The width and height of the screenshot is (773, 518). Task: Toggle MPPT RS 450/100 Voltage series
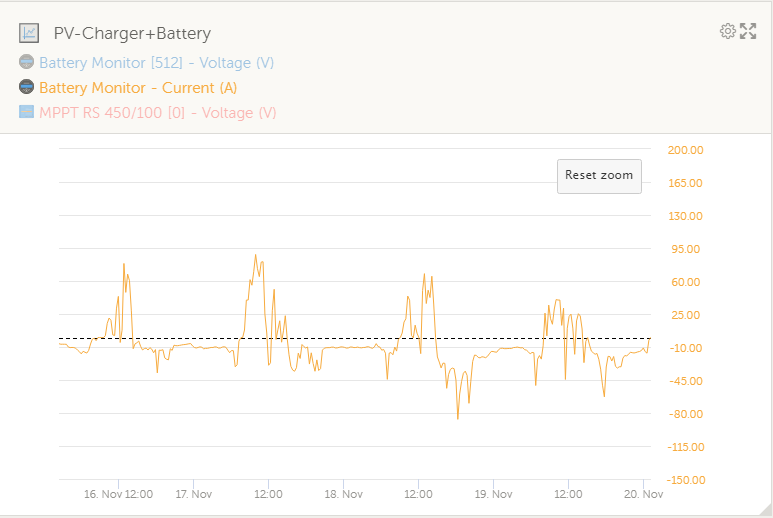coord(158,113)
